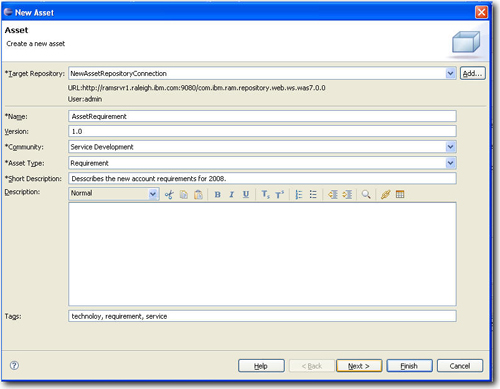Click the Help button
Viewport: 500px width, 389px height.
click(x=261, y=366)
